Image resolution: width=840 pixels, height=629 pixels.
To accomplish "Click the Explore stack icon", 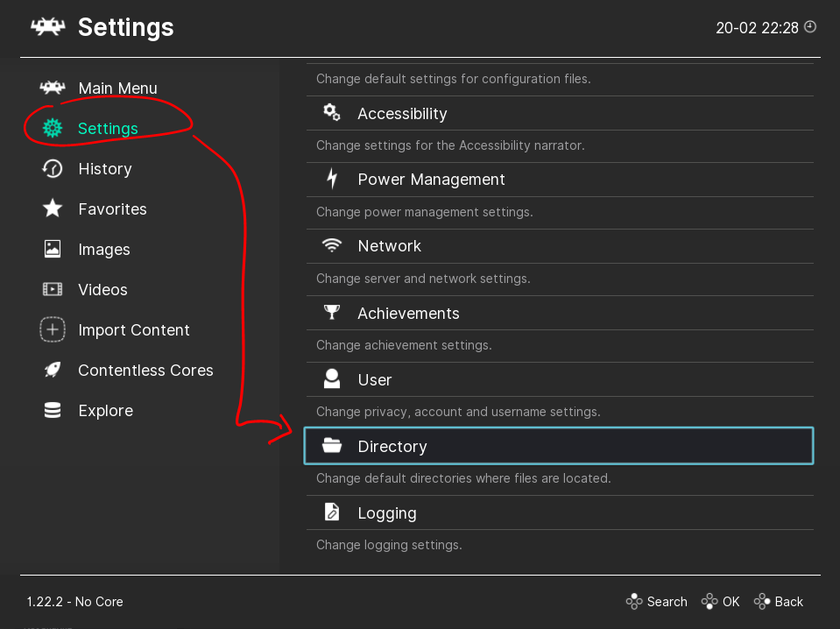I will (53, 410).
